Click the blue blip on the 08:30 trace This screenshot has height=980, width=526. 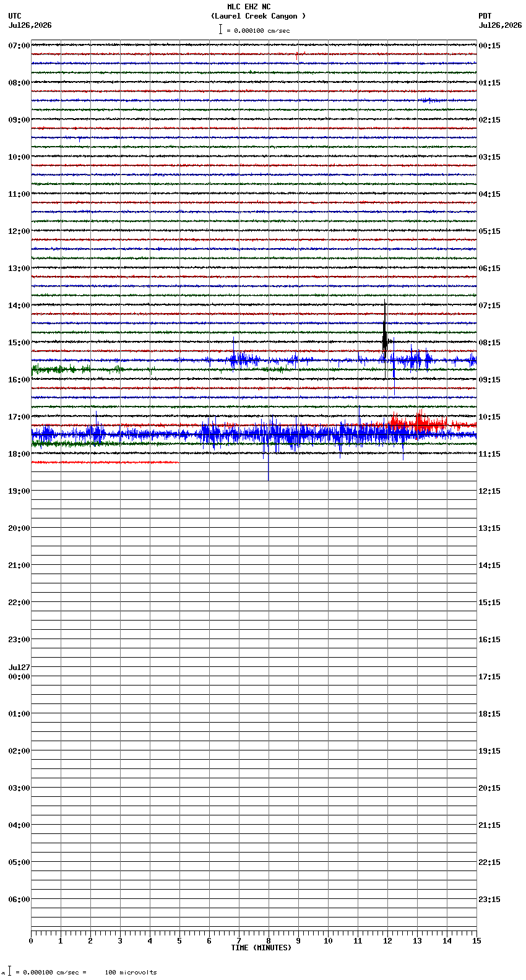point(431,100)
